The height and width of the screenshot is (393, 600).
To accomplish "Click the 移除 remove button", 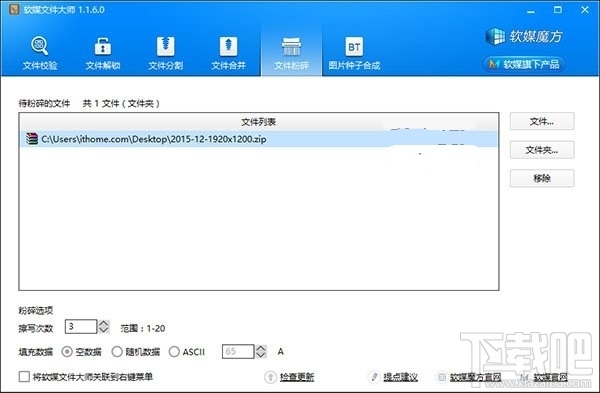I will [x=542, y=178].
